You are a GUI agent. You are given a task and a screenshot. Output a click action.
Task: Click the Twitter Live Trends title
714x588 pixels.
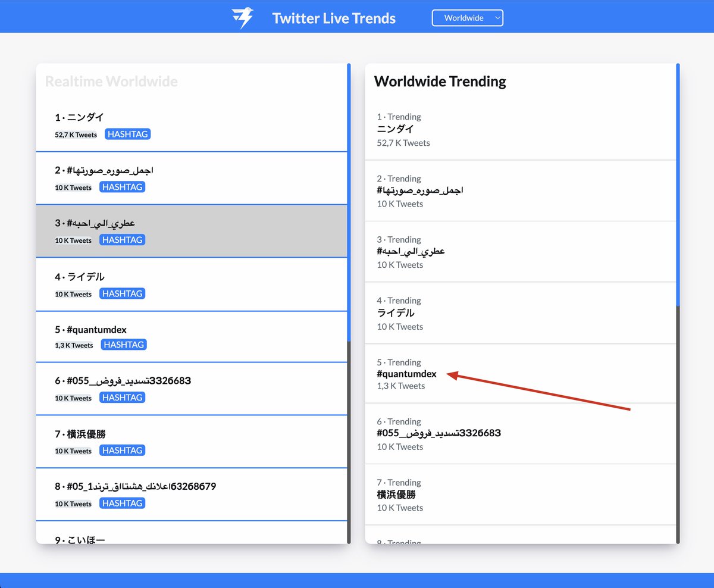tap(334, 18)
